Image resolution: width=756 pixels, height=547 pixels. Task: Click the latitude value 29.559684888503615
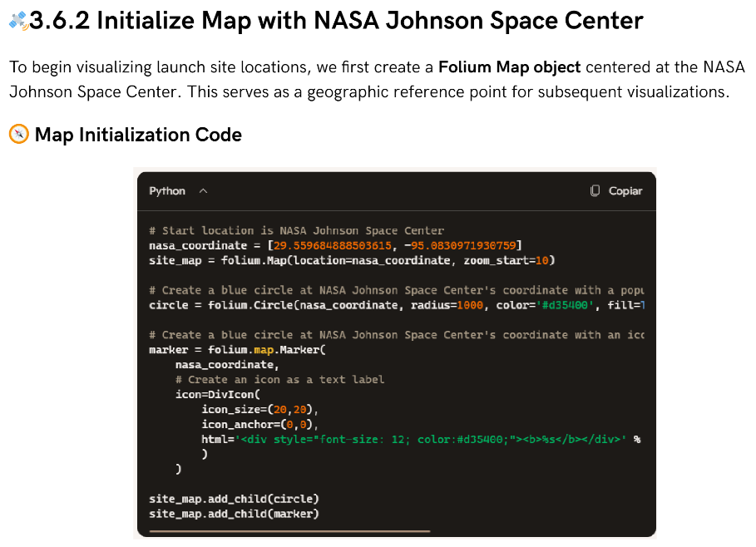[333, 245]
